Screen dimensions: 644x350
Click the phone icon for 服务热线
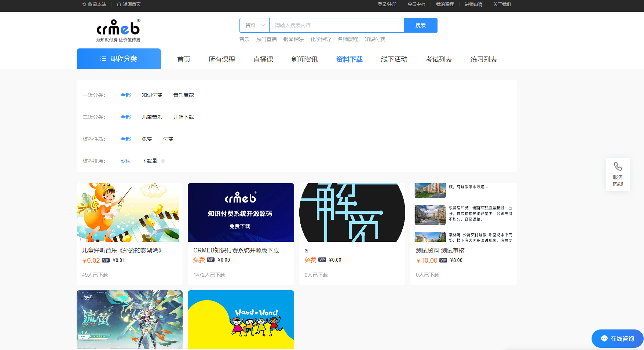(x=618, y=167)
